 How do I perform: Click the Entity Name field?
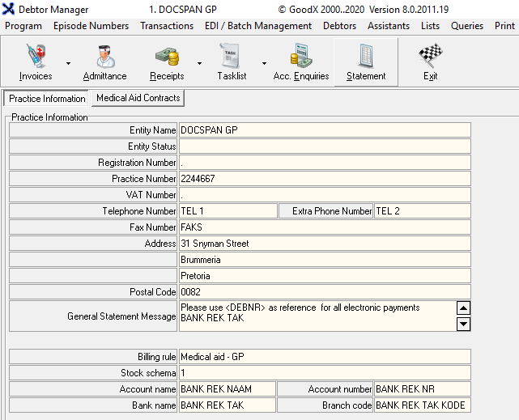pyautogui.click(x=324, y=130)
